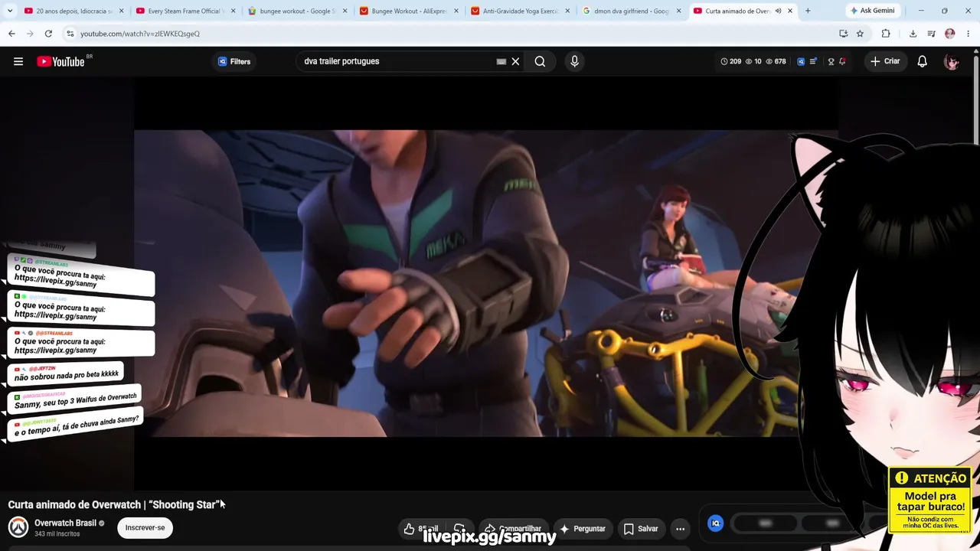980x551 pixels.
Task: Click the round blue IQ button below video
Action: coord(715,523)
